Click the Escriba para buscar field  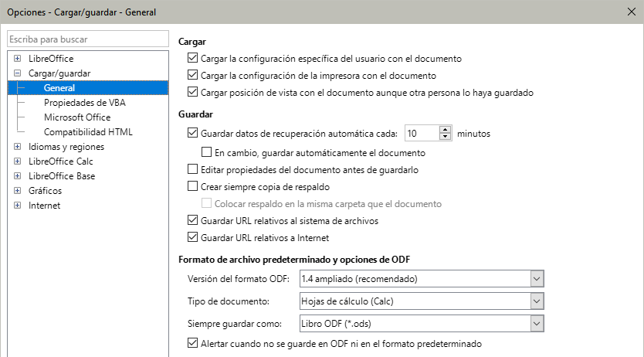pos(88,39)
